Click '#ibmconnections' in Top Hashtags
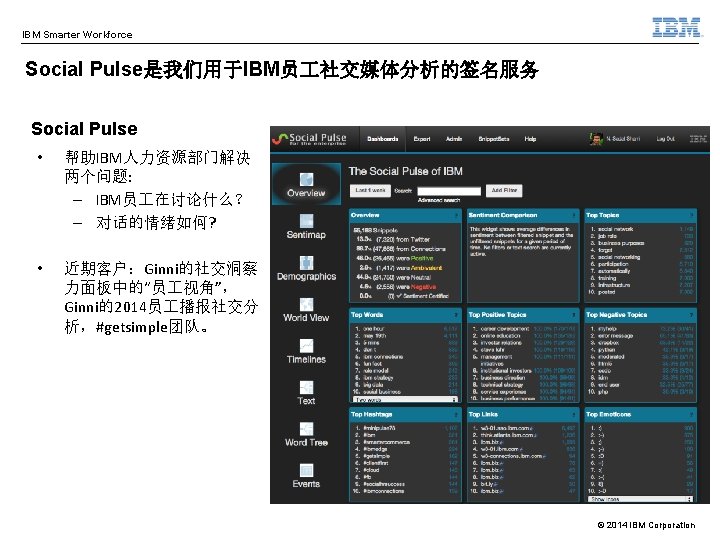This screenshot has width=720, height=540. click(x=383, y=491)
